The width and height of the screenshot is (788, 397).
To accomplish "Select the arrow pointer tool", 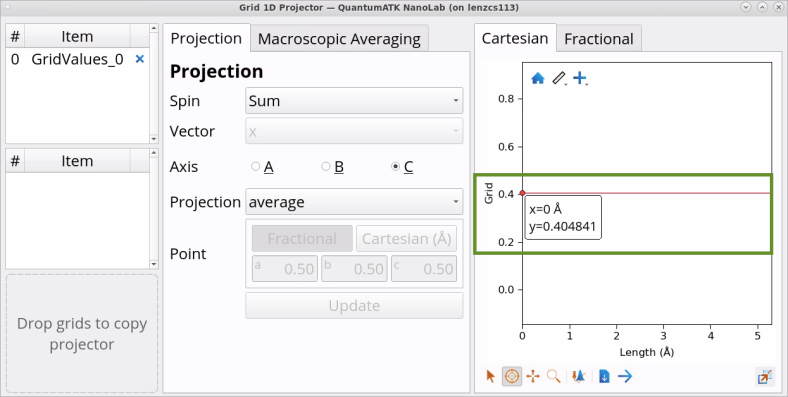I will click(x=490, y=376).
